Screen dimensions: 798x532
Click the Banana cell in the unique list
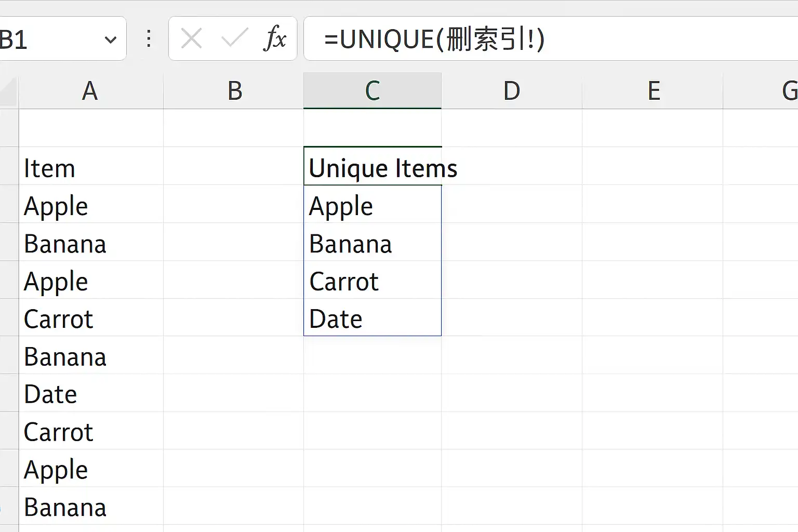373,242
